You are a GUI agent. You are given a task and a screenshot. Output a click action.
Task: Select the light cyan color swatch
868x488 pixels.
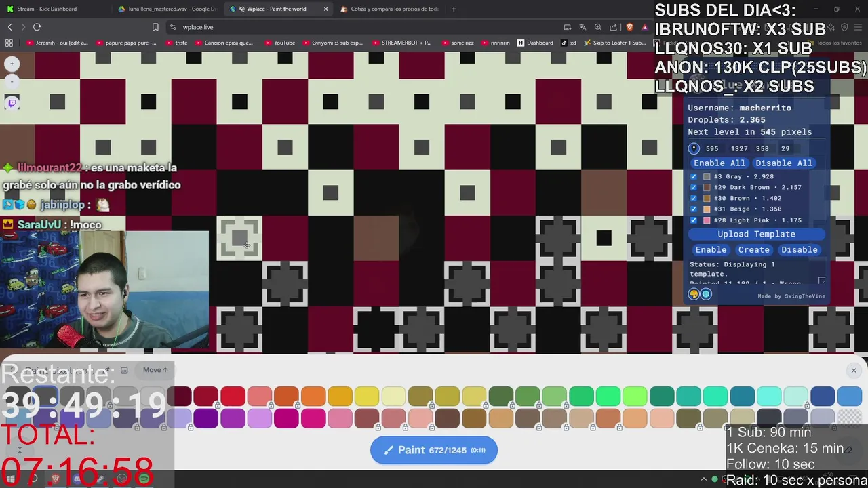[769, 396]
